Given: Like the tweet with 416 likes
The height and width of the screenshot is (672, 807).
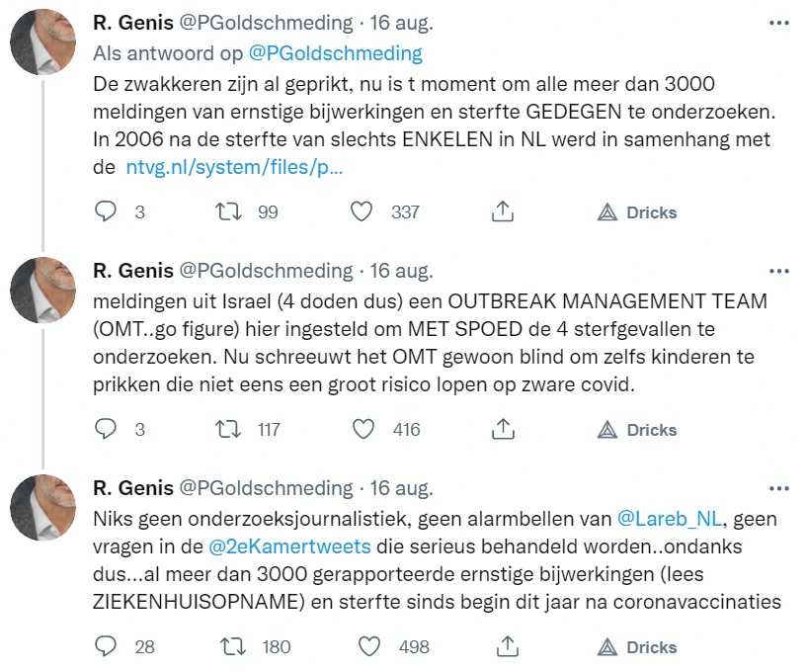Looking at the screenshot, I should point(363,429).
